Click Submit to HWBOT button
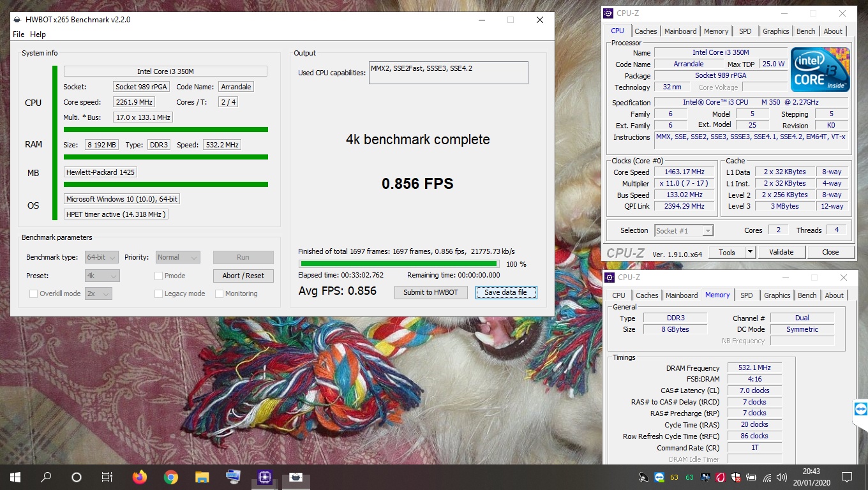The height and width of the screenshot is (490, 868). [x=431, y=292]
